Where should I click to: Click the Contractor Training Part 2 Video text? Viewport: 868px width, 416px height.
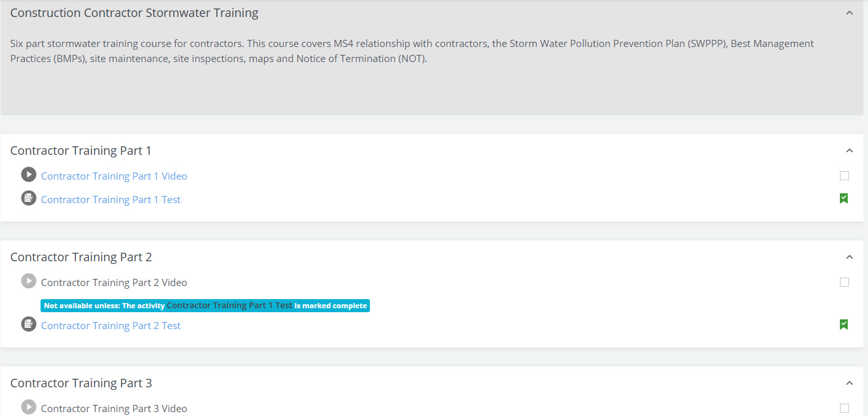[x=114, y=283]
